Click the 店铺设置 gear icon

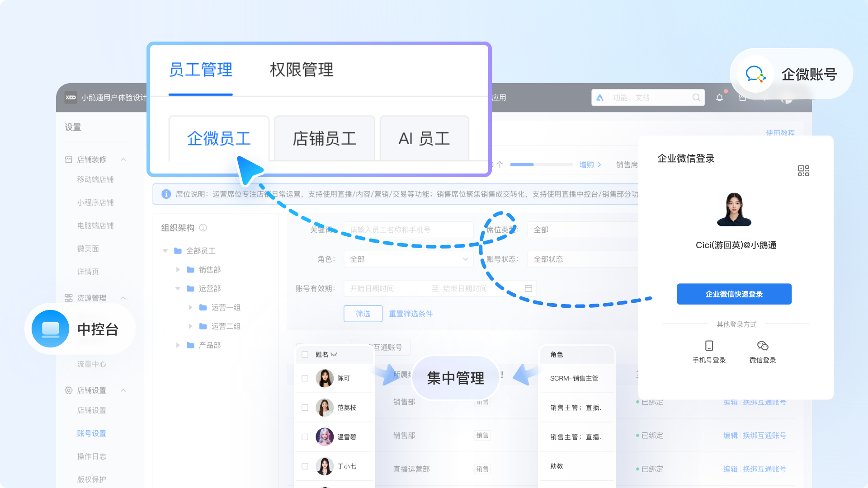click(69, 390)
